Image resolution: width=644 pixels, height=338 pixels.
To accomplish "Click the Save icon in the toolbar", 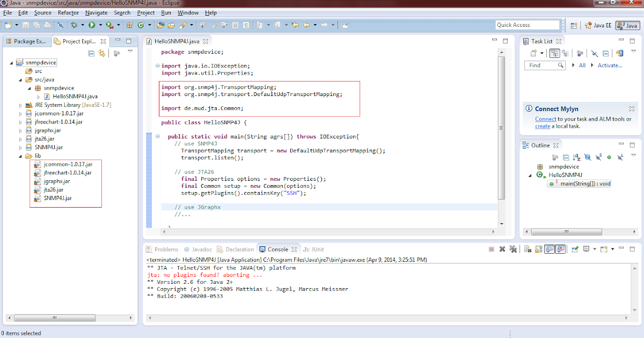I will 25,25.
